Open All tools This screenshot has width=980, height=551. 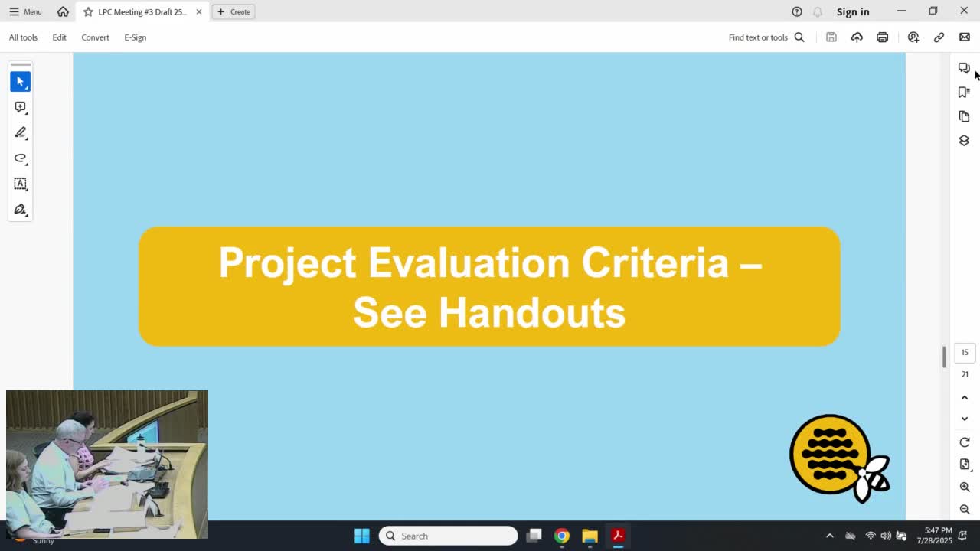tap(23, 37)
